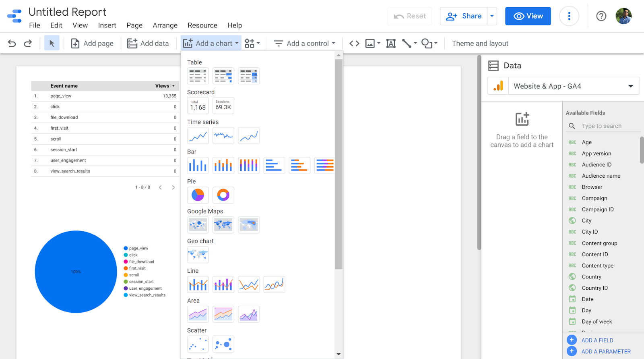The height and width of the screenshot is (359, 644).
Task: Select the donut pie chart type
Action: coord(223,195)
